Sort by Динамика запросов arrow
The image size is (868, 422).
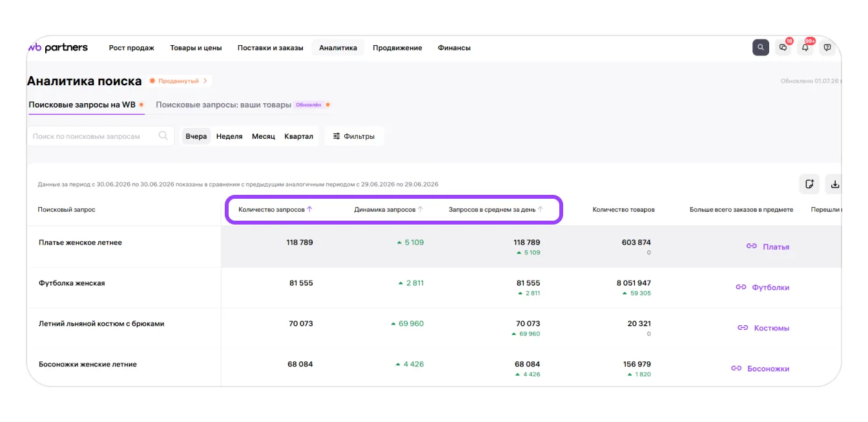(x=420, y=209)
